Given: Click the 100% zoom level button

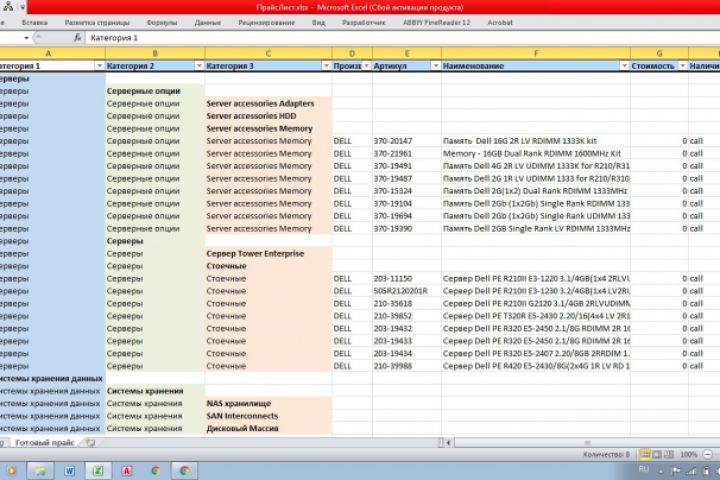Looking at the screenshot, I should 688,455.
